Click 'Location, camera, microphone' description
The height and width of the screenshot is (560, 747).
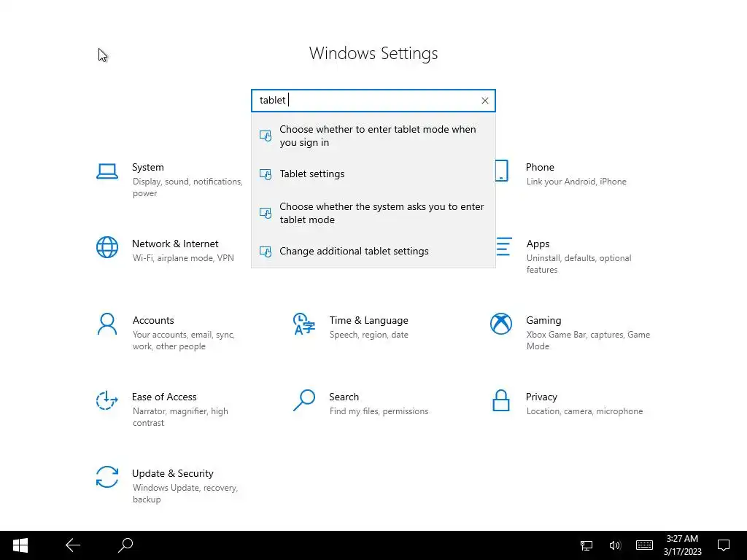(584, 411)
